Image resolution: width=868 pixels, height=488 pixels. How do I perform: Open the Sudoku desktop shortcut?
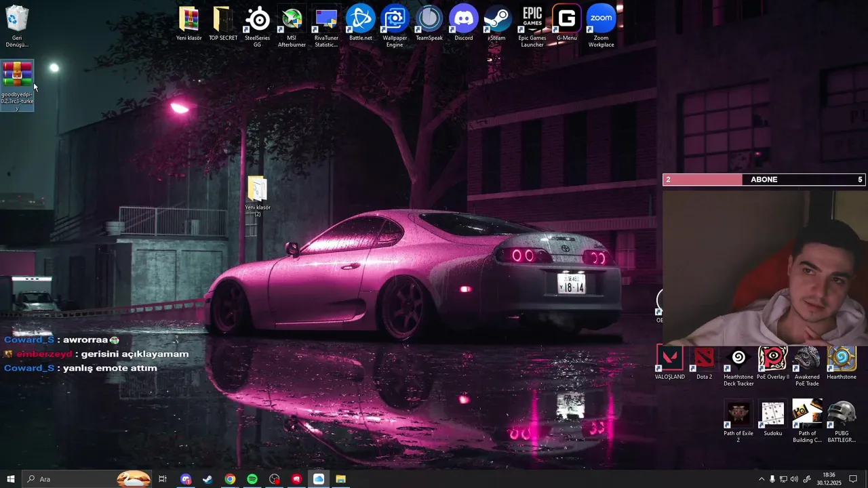[773, 419]
